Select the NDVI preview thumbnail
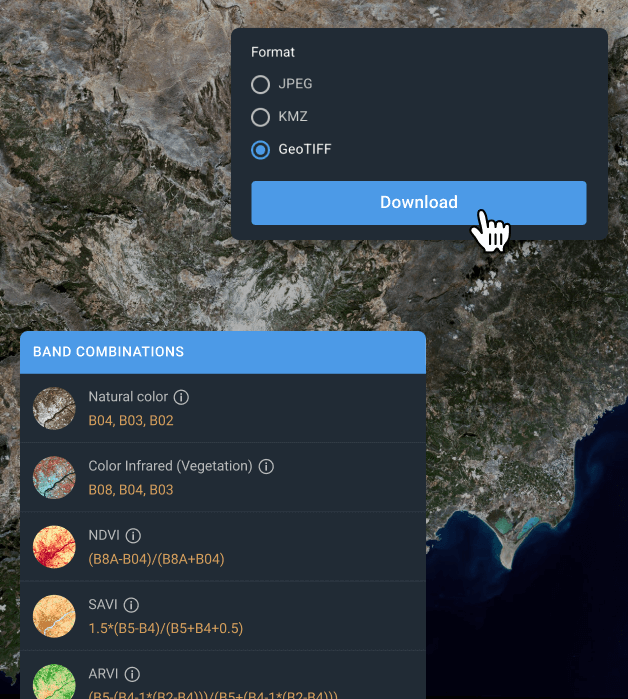Screen dimensions: 628x699 [54, 547]
